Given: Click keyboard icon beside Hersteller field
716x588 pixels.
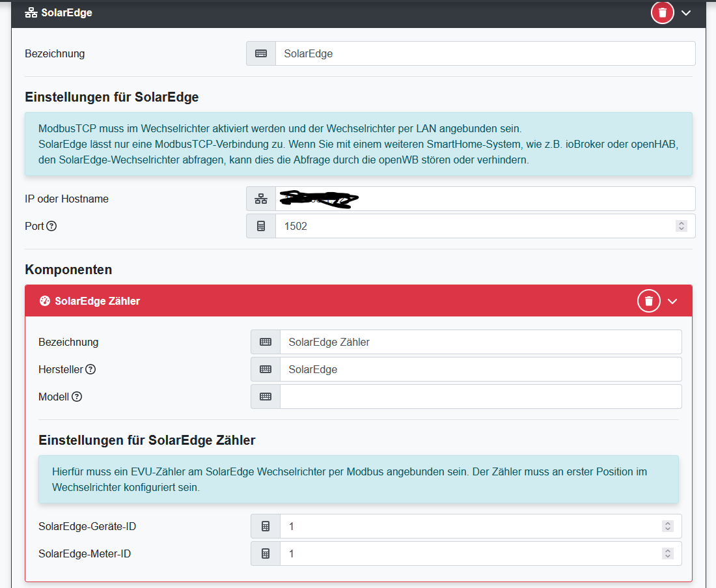Looking at the screenshot, I should (266, 369).
